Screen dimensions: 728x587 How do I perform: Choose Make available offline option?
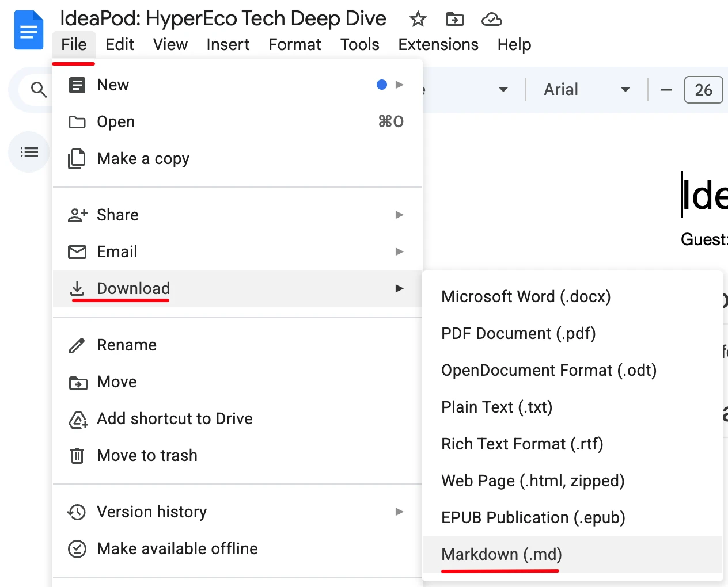(x=177, y=548)
